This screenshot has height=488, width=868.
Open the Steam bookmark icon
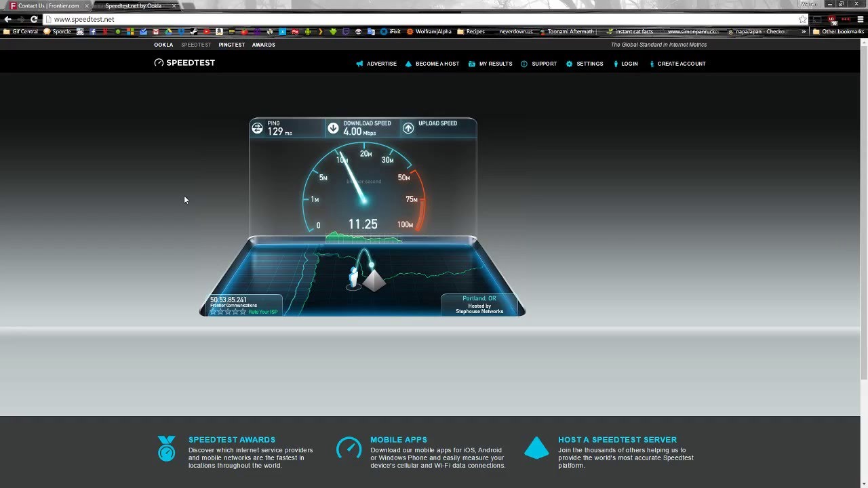tap(193, 31)
